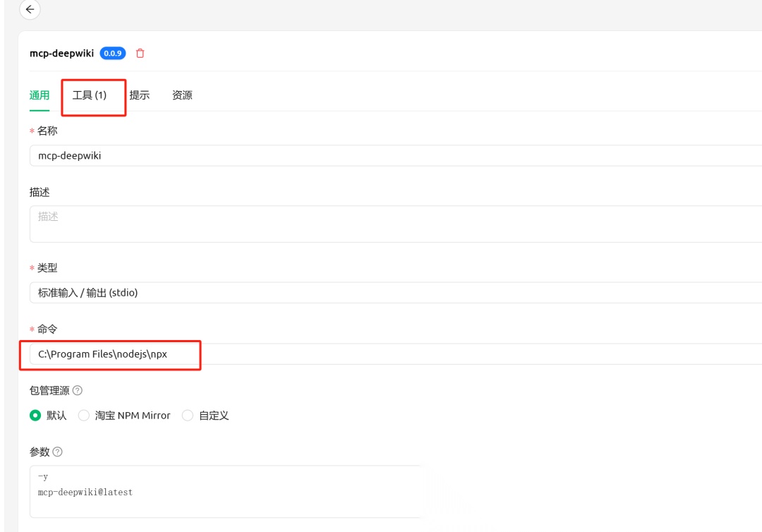
Task: Focus the 描述 text area
Action: 396,224
